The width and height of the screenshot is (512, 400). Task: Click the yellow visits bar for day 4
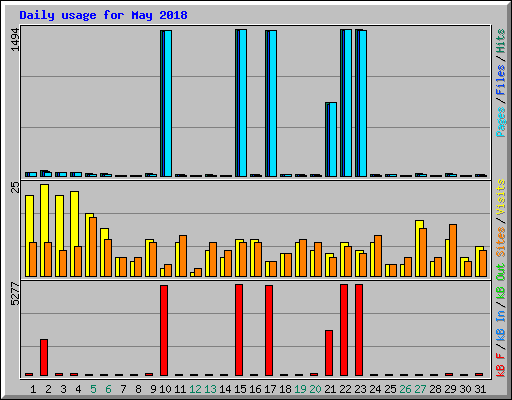[x=74, y=234]
